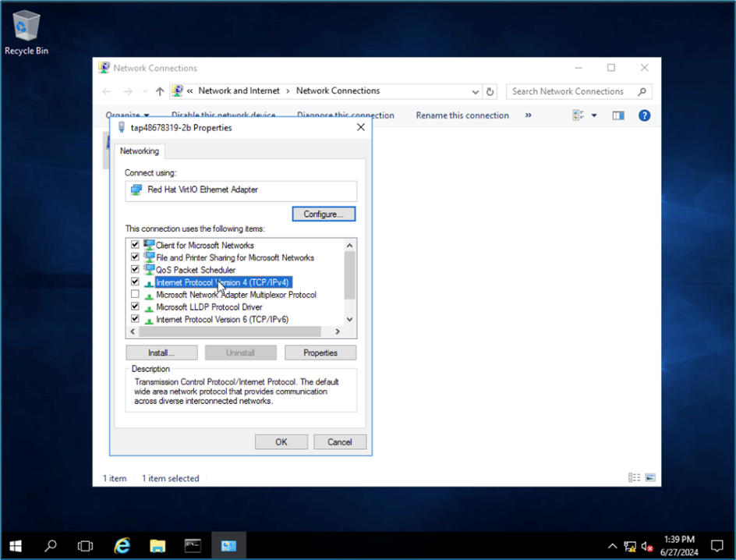Image resolution: width=736 pixels, height=560 pixels.
Task: Open Properties for the selected protocol
Action: tap(320, 353)
